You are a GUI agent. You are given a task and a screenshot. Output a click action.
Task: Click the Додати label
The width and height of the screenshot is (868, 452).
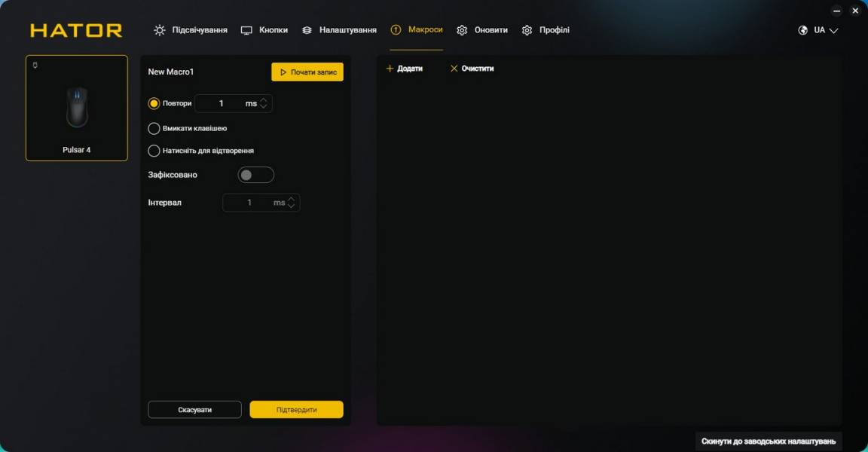click(x=410, y=69)
